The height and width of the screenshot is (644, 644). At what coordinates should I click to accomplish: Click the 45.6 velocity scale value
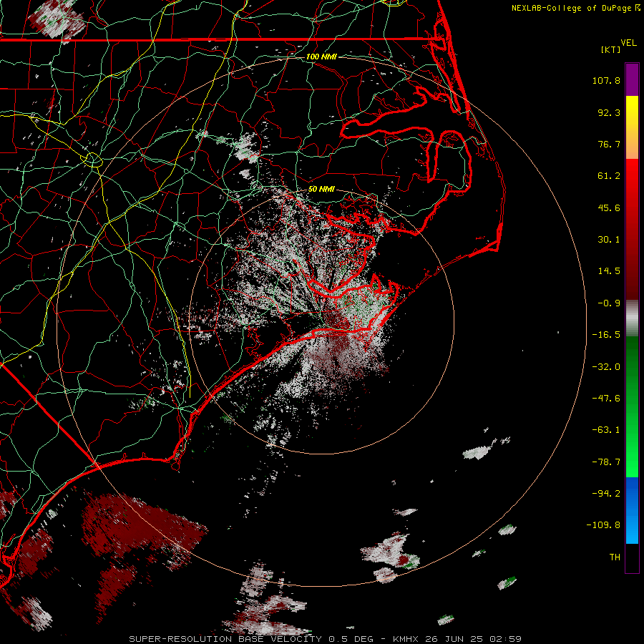click(x=609, y=208)
